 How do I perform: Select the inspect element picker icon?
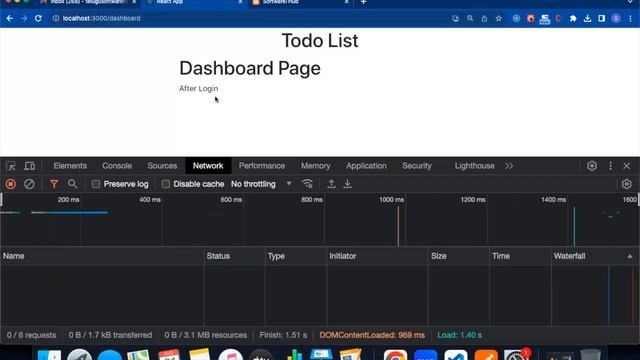(x=11, y=166)
